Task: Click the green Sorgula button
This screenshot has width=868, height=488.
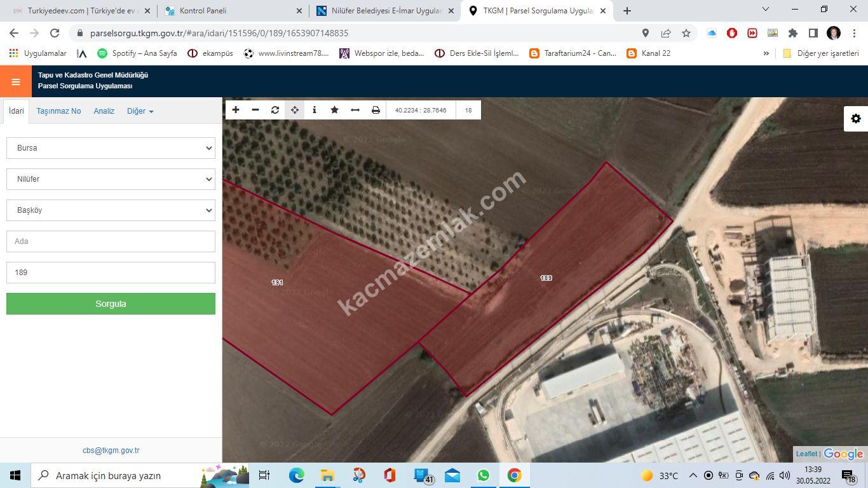Action: click(x=111, y=304)
